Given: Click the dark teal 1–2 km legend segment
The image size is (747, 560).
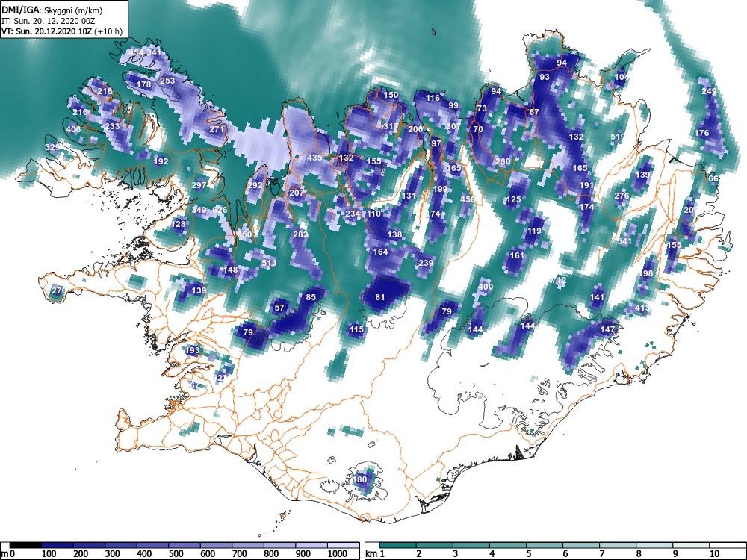Looking at the screenshot, I should (x=398, y=545).
